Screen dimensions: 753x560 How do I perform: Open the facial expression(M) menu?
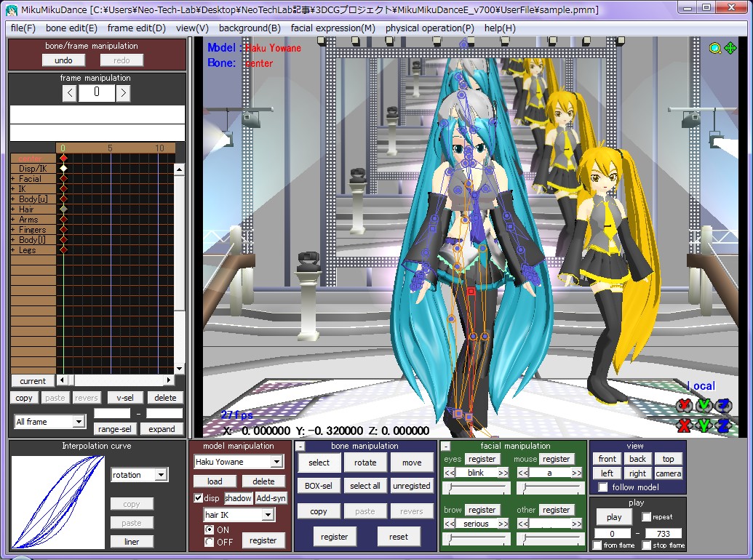[332, 28]
